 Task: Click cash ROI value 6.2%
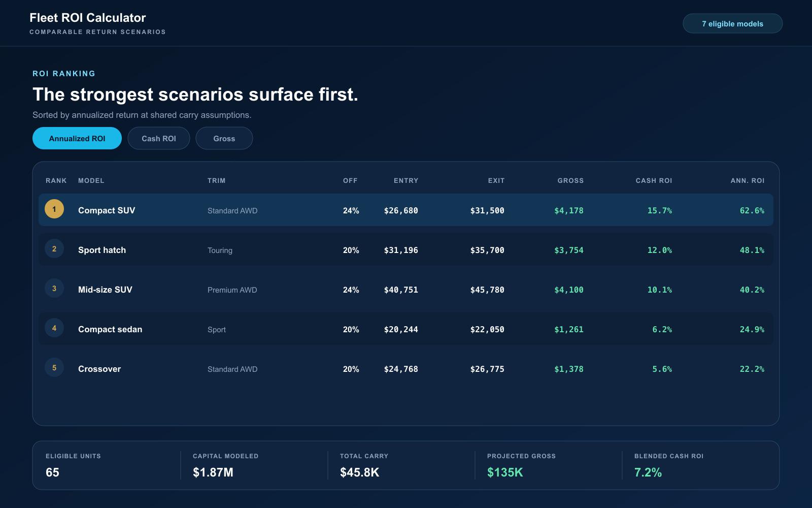pyautogui.click(x=662, y=329)
